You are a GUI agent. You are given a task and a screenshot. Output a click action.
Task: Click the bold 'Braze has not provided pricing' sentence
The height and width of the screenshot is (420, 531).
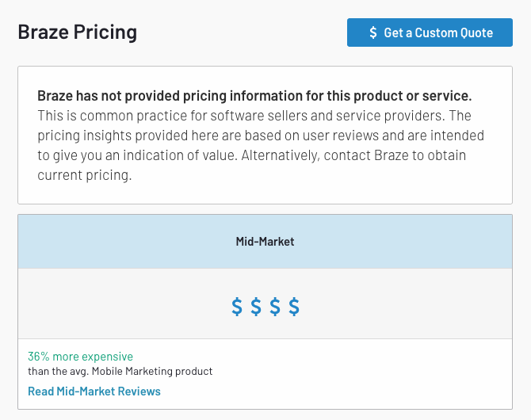(254, 96)
